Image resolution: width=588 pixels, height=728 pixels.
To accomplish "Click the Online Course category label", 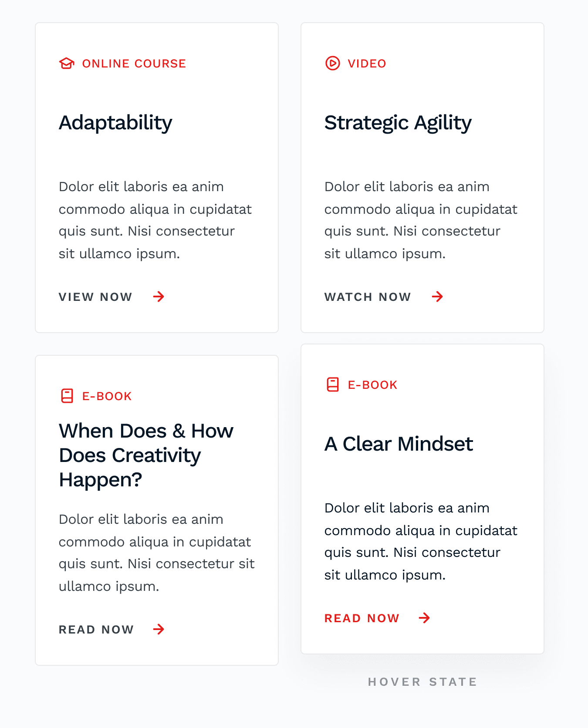I will [134, 64].
